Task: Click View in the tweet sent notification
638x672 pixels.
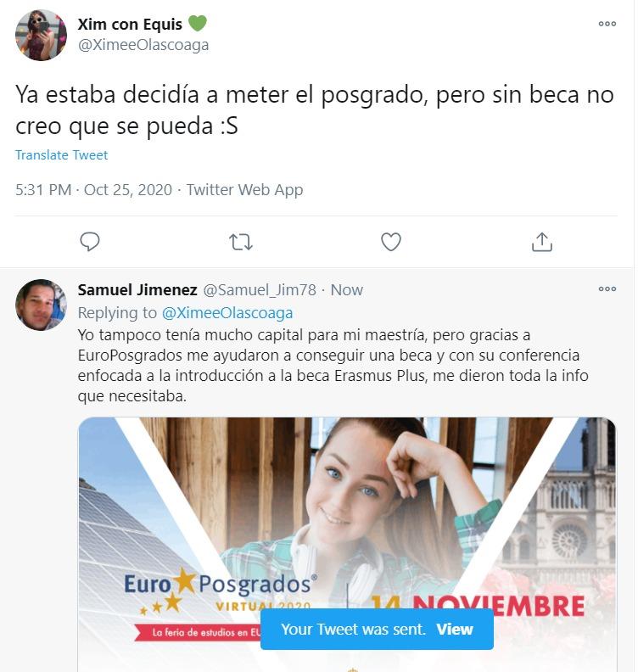Action: [455, 629]
